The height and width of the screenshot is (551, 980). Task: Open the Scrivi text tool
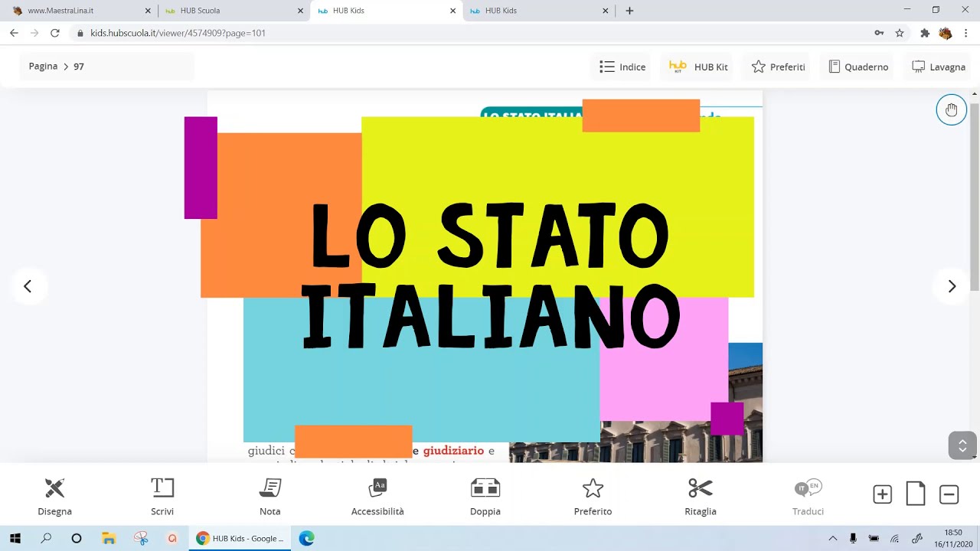pos(162,497)
